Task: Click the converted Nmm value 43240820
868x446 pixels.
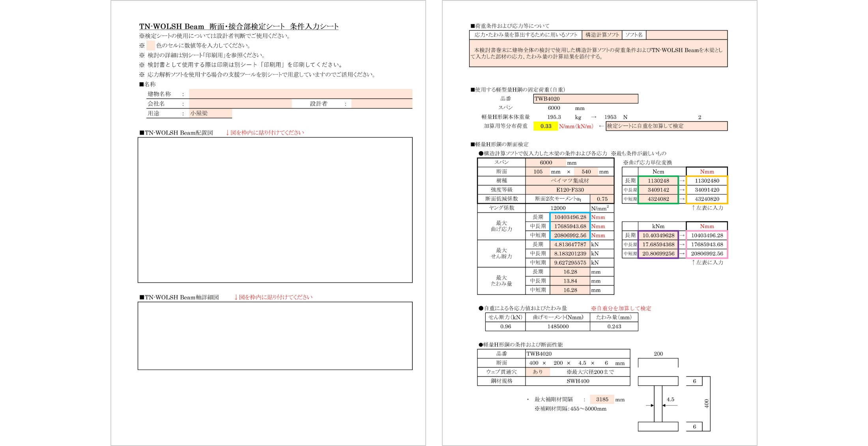Action: coord(707,199)
